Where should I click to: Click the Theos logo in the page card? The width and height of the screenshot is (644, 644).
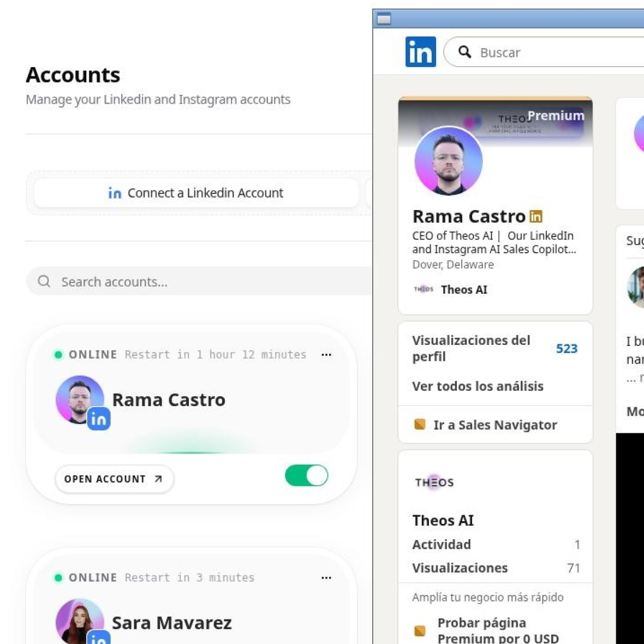434,482
